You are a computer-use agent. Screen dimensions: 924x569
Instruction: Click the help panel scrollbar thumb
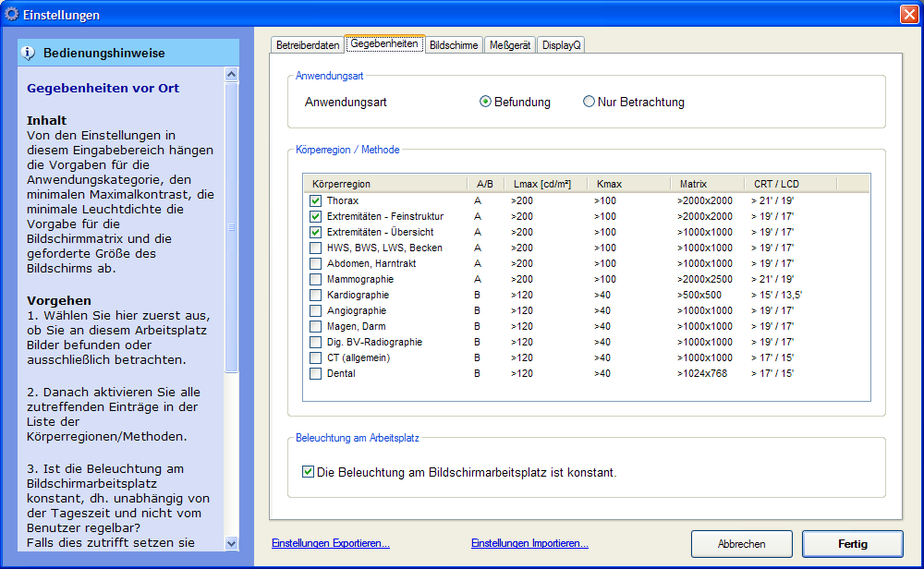click(232, 227)
